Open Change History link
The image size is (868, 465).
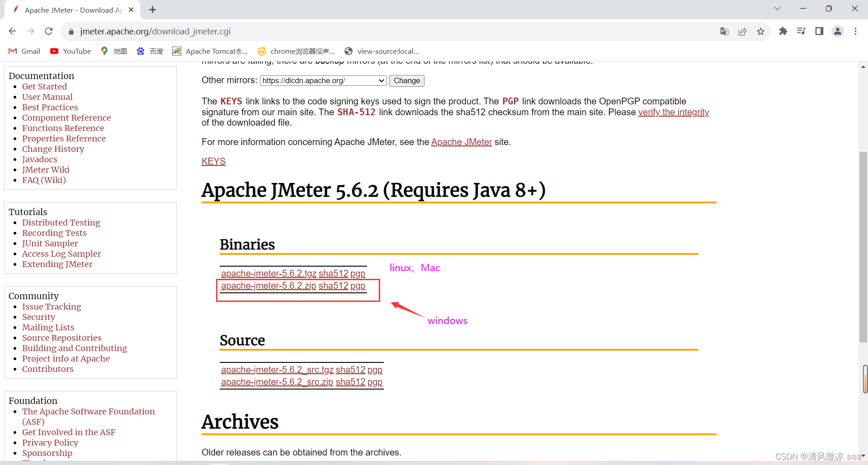53,149
